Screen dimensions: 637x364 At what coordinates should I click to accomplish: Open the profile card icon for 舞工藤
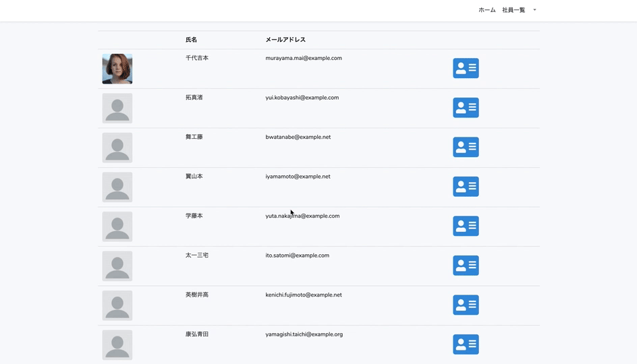[x=466, y=147]
